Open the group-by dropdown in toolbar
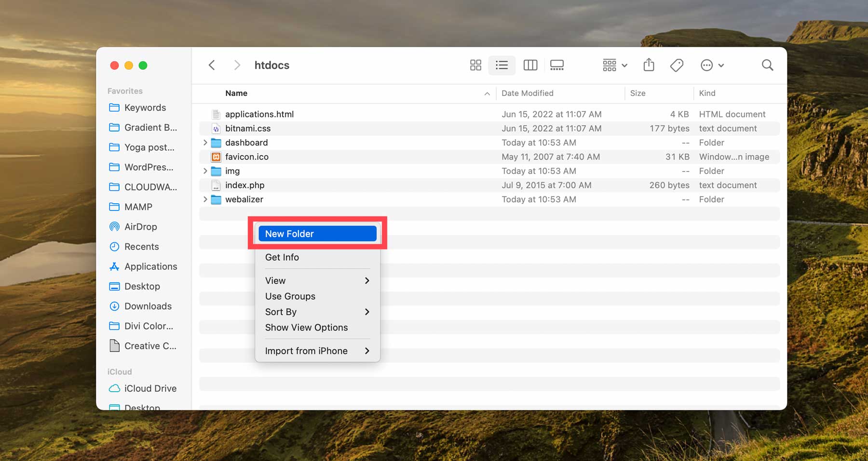The width and height of the screenshot is (868, 461). click(x=614, y=65)
